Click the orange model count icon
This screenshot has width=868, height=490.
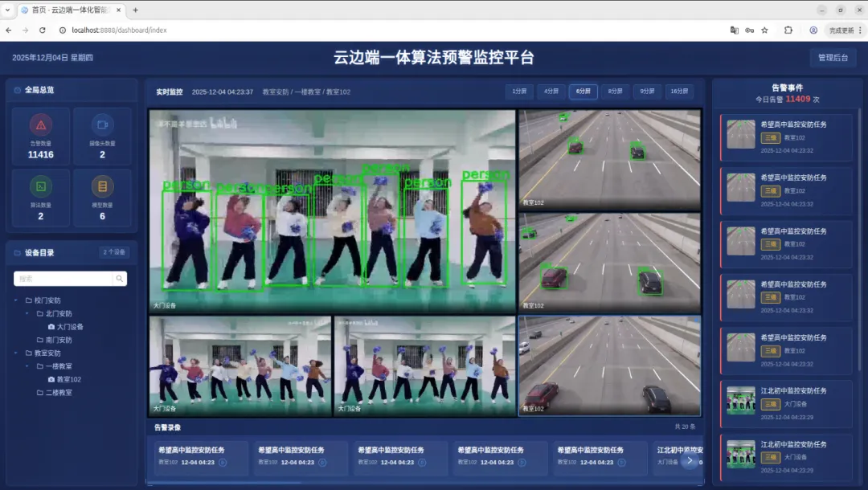tap(102, 186)
